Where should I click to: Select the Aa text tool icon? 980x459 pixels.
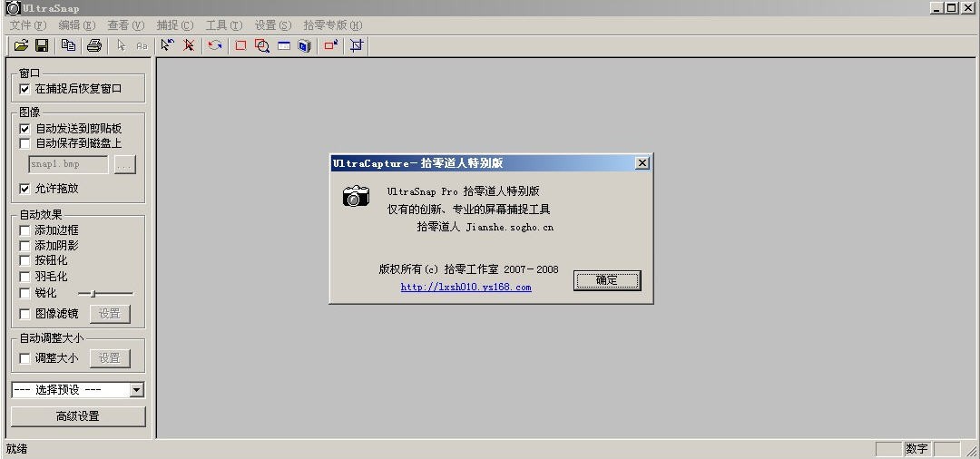click(142, 45)
